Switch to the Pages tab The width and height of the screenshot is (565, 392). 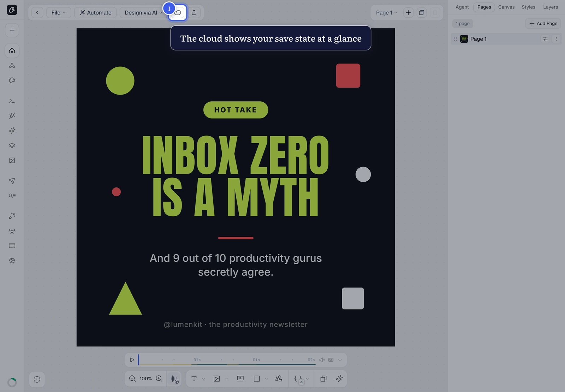coord(484,7)
